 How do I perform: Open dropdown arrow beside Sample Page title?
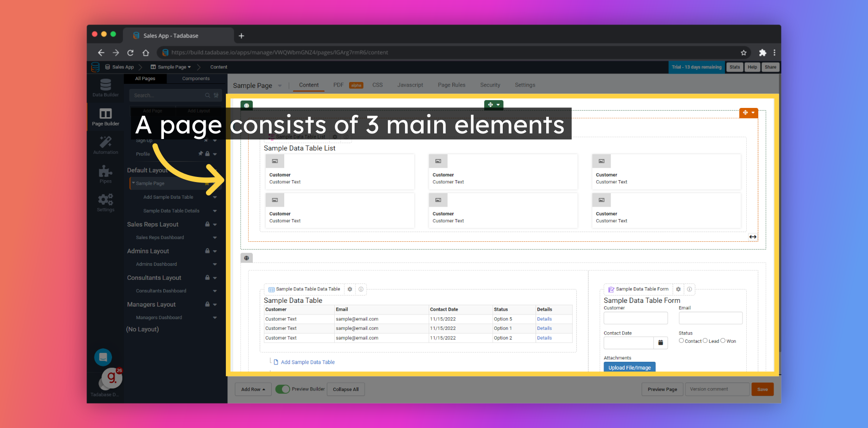pyautogui.click(x=280, y=86)
